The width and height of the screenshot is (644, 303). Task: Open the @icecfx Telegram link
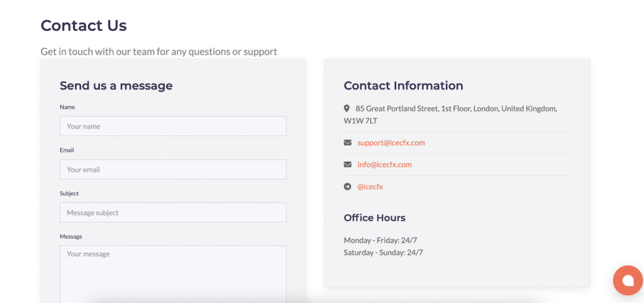point(370,186)
